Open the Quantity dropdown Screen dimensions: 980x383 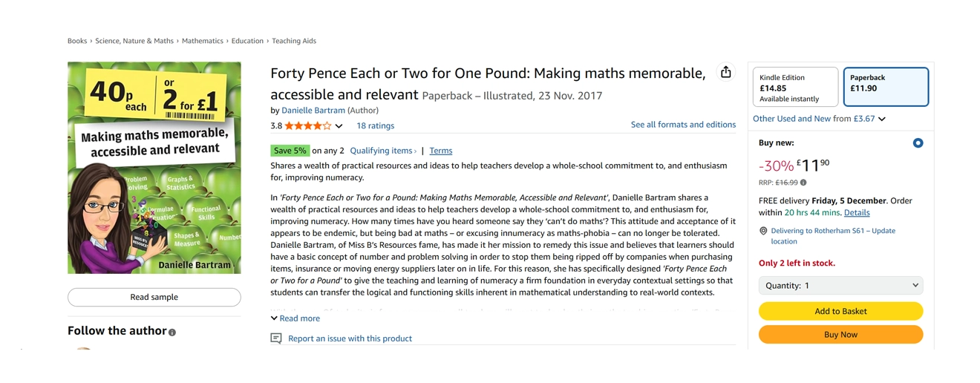tap(840, 285)
